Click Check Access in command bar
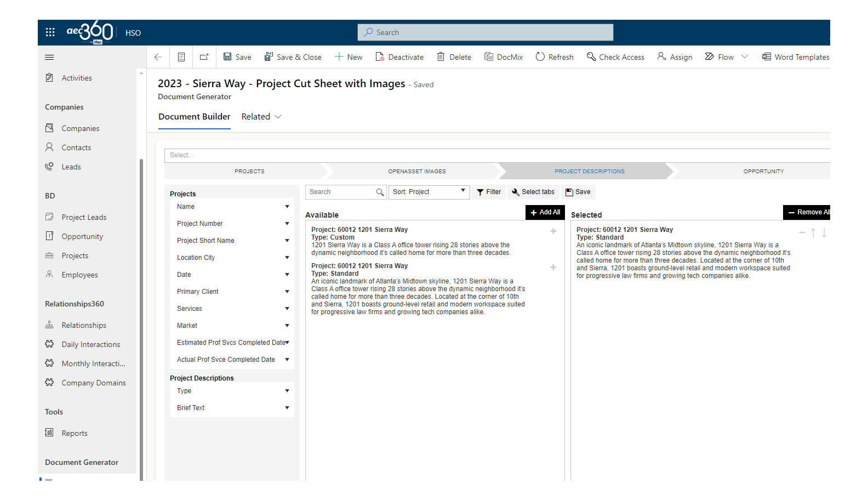The width and height of the screenshot is (868, 500). pos(615,57)
